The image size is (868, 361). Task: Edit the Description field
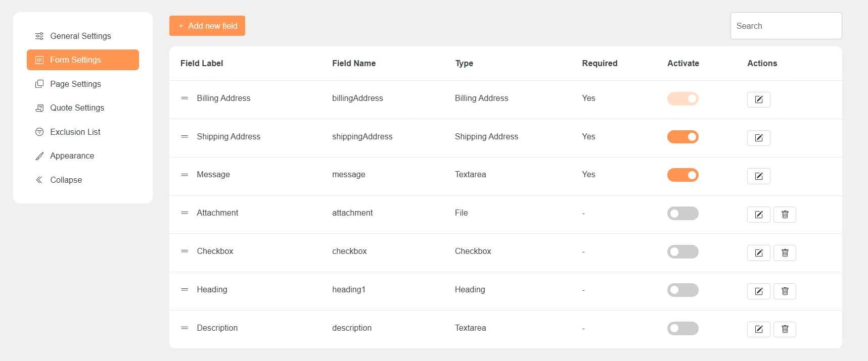pos(758,330)
